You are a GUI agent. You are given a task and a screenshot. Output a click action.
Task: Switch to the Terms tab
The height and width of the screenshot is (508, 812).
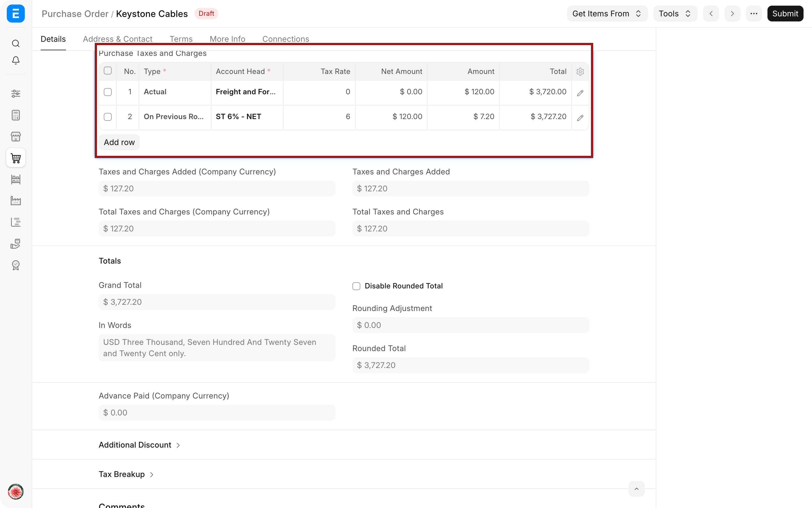click(181, 39)
